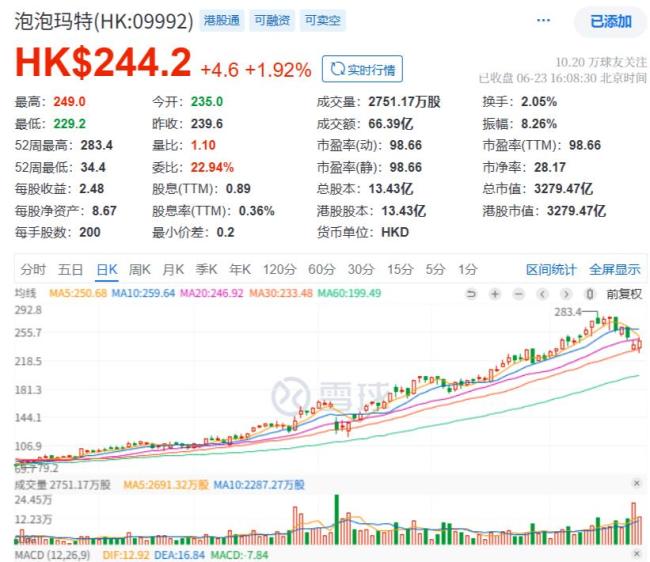Screen dimensions: 650x562
Task: Click the 52周最高 value 283.4
Action: (97, 145)
